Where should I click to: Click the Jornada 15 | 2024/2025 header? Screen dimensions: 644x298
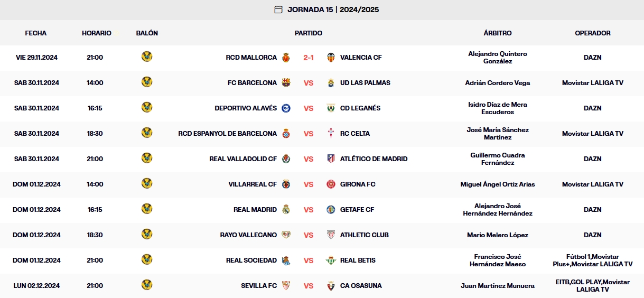pos(333,10)
